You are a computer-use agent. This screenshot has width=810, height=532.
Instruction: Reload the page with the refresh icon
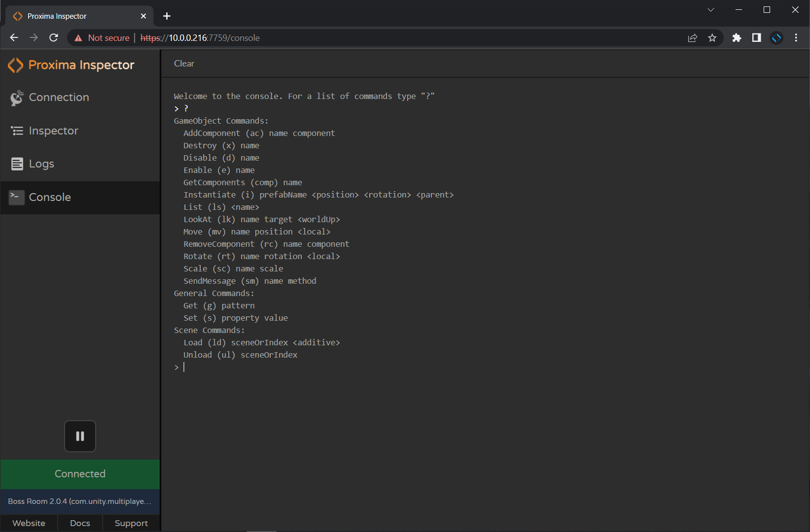point(53,37)
